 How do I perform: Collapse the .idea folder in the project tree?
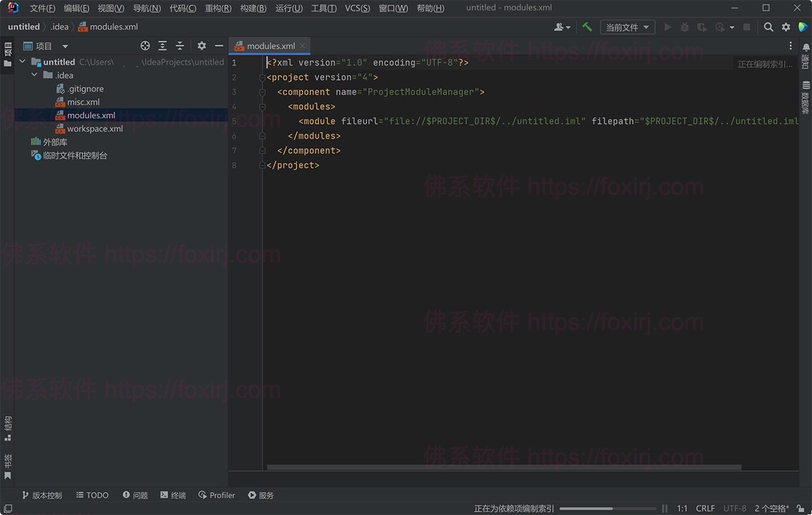34,74
